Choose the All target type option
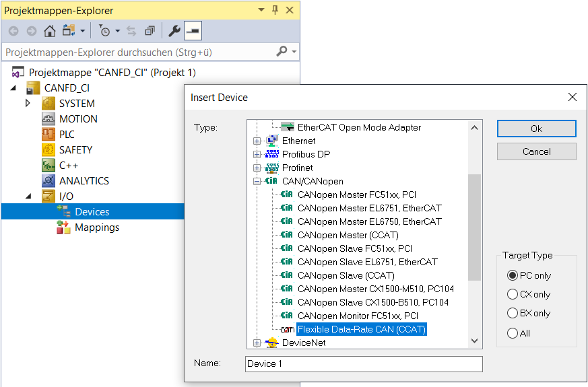 [513, 332]
